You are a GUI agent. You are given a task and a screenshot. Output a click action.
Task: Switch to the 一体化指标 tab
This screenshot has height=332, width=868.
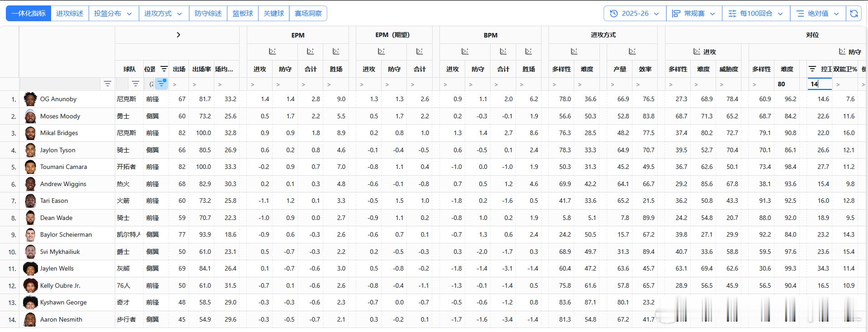tap(28, 14)
